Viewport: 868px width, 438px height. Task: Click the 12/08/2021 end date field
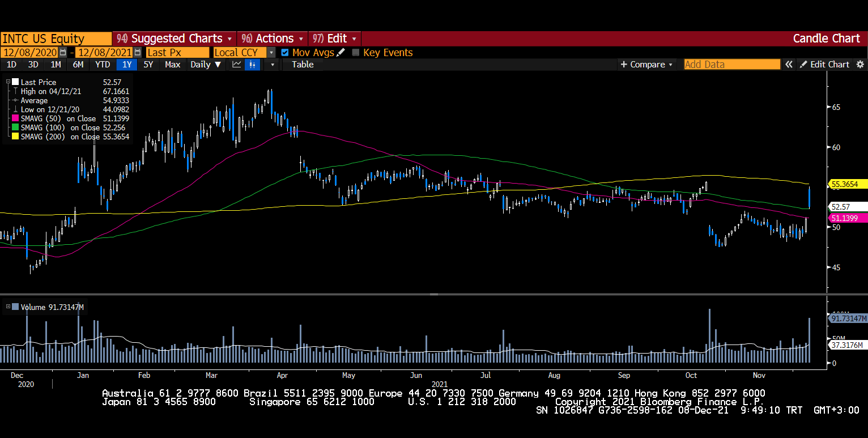click(x=104, y=52)
